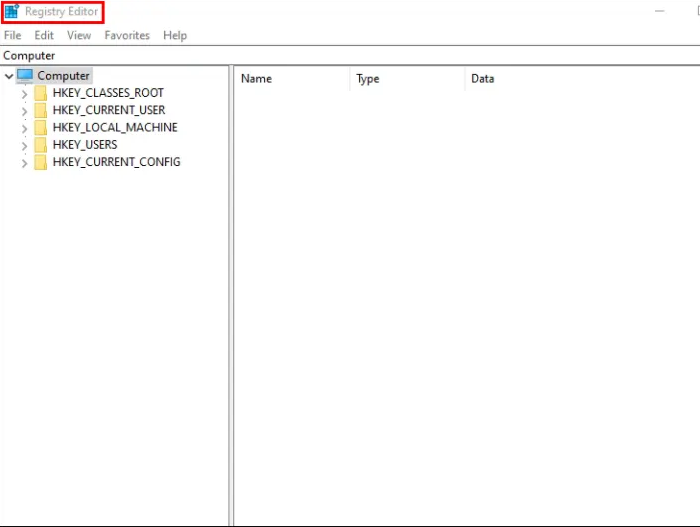This screenshot has height=527, width=700.
Task: Click the address bar showing Computer
Action: pos(350,56)
